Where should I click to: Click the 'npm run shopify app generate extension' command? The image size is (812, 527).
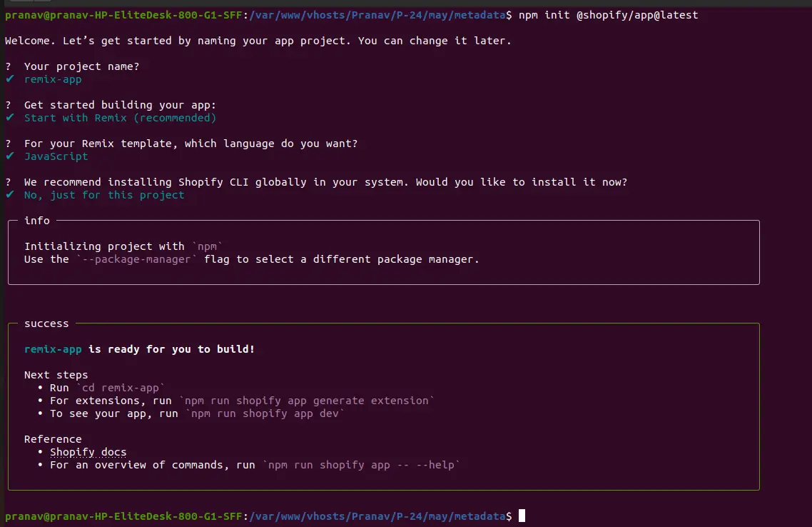tap(306, 401)
